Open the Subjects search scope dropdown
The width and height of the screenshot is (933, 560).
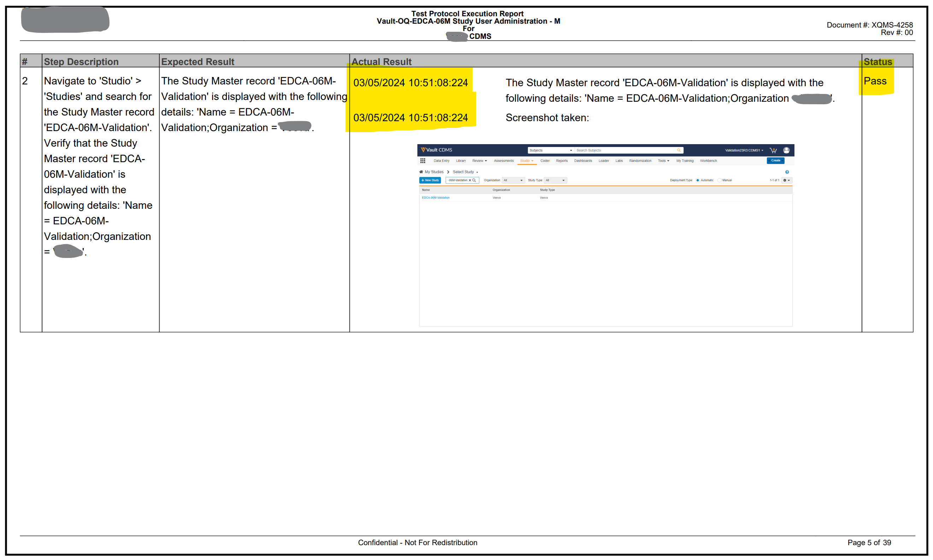[x=551, y=150]
